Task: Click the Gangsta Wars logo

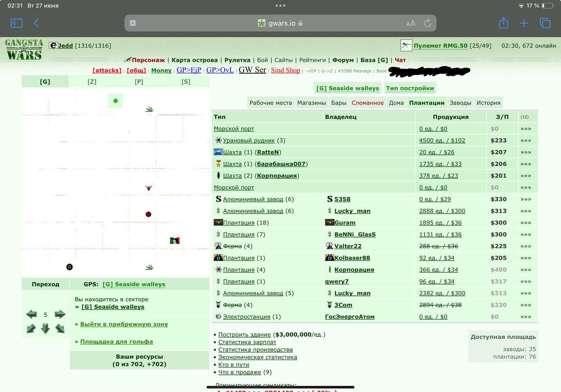Action: 24,50
